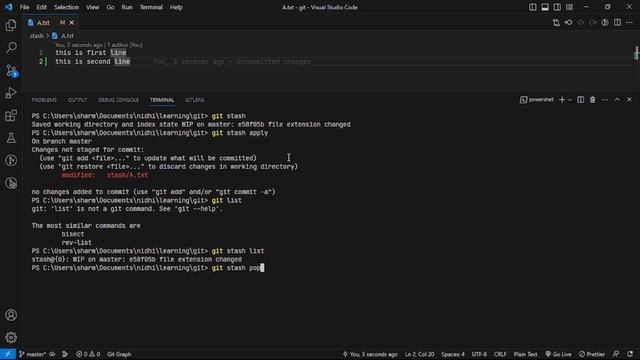This screenshot has width=640, height=360.
Task: Toggle secondary side bar layout icon
Action: tap(557, 7)
